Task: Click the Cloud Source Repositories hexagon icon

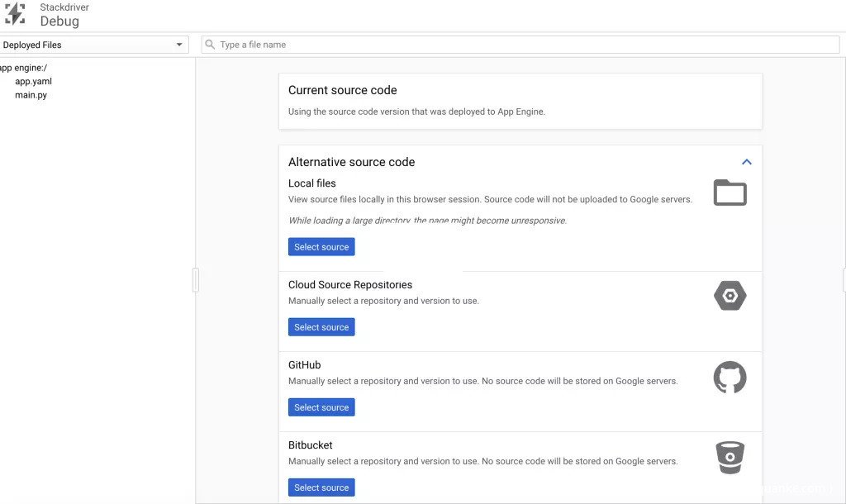Action: pos(730,296)
